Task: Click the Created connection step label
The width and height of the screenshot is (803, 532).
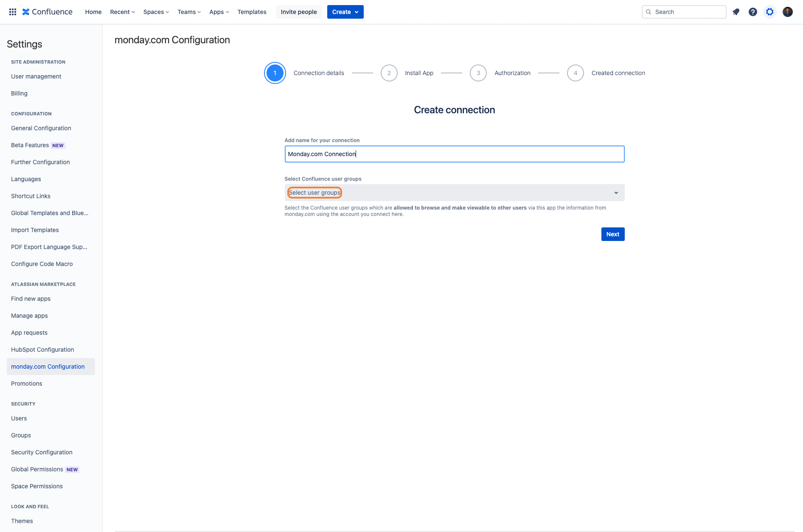Action: (x=618, y=73)
